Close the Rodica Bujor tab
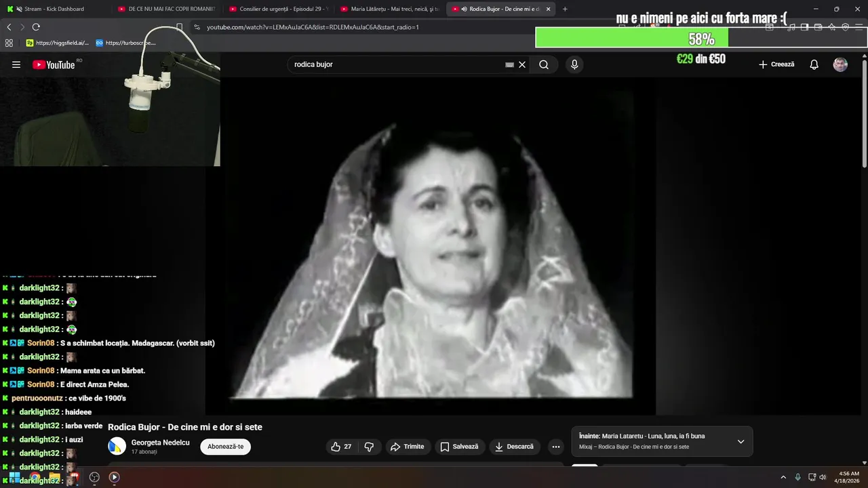 coord(548,9)
